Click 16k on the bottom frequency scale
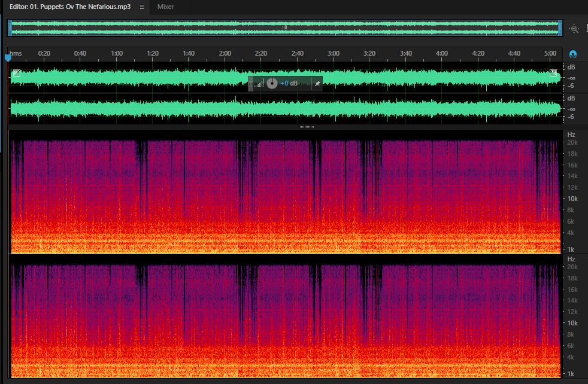588x384 pixels. [x=572, y=289]
